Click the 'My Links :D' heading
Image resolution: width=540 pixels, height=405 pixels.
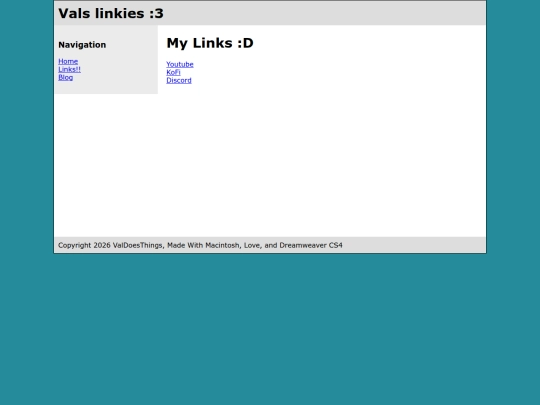point(210,43)
